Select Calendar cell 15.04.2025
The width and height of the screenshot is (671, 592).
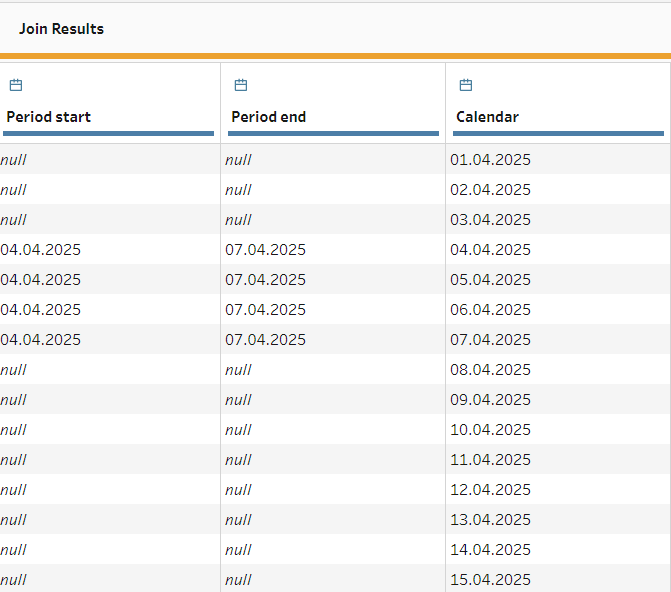490,580
